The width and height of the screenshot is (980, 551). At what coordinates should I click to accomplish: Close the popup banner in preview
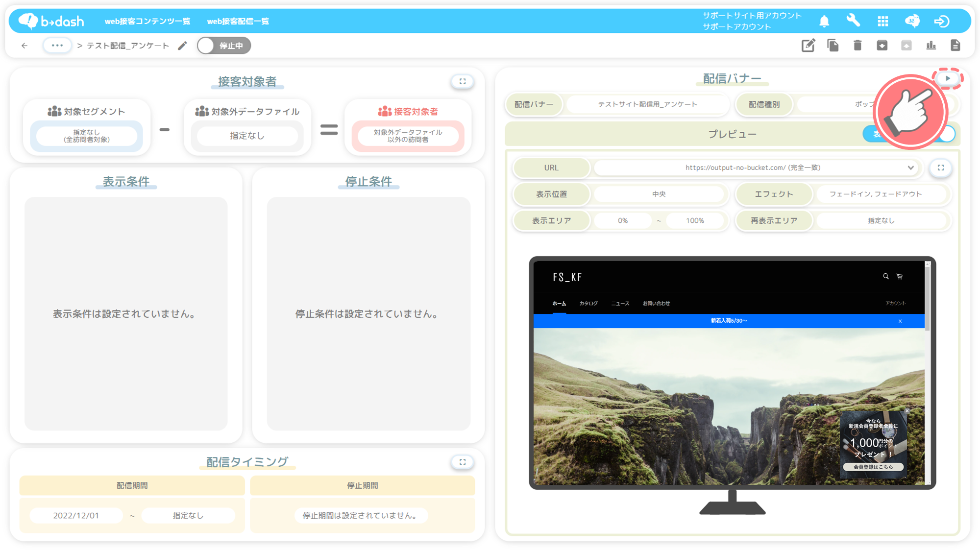pos(907,410)
